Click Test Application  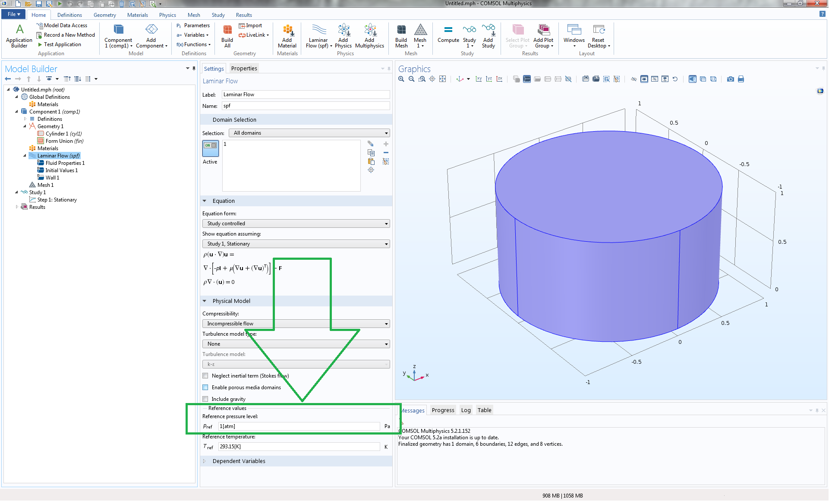tap(60, 45)
